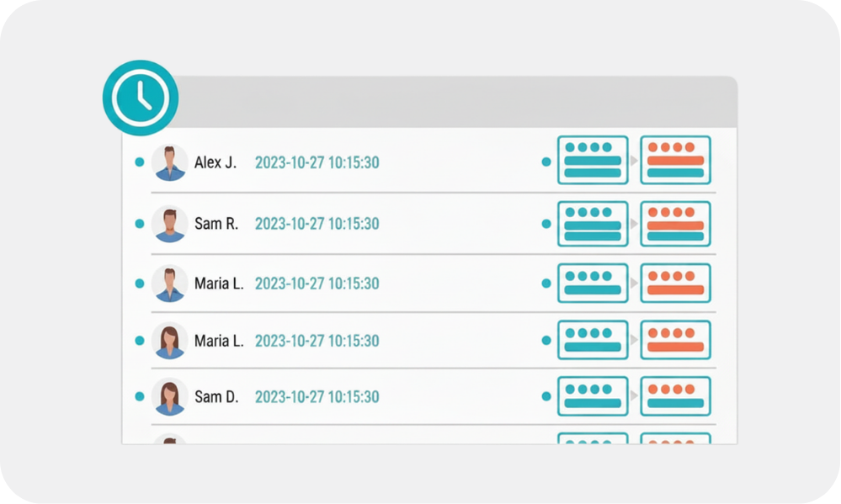
Task: Select the bullet left of Sam R.
Action: pos(140,224)
